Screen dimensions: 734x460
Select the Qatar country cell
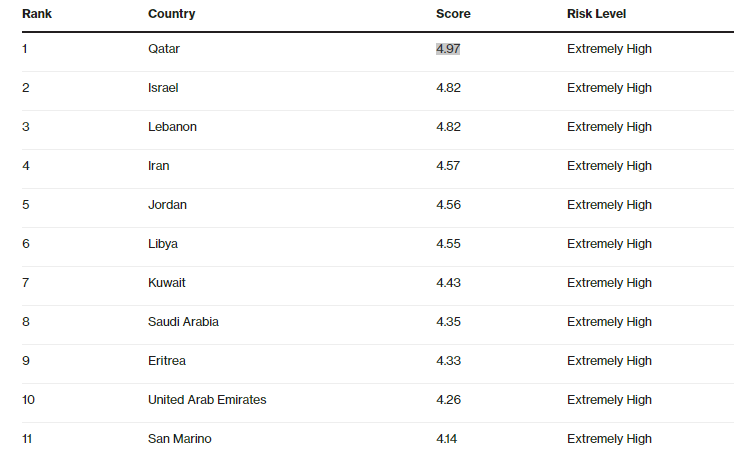[164, 49]
